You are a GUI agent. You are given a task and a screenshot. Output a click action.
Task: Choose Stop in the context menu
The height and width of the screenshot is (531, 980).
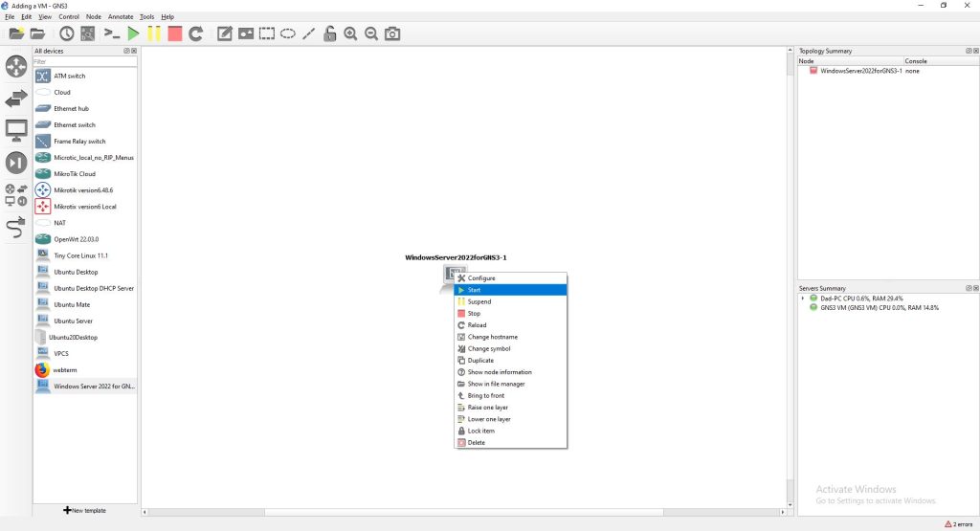[x=511, y=314]
